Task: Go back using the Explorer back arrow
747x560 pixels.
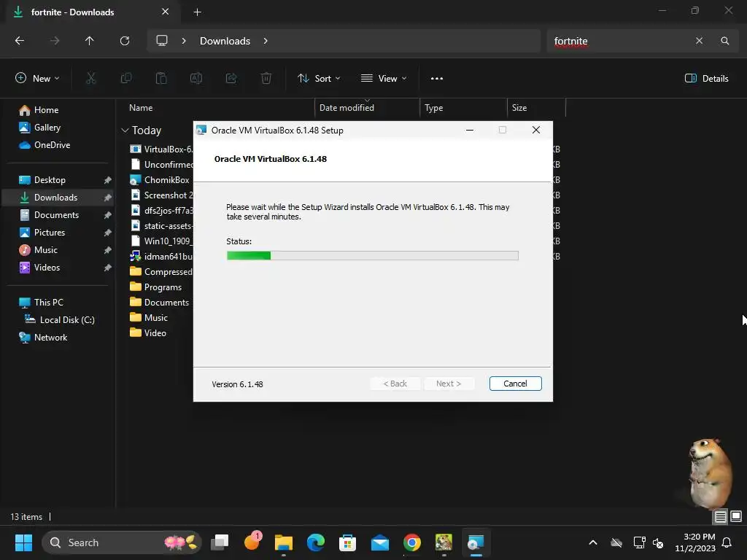Action: pyautogui.click(x=20, y=41)
